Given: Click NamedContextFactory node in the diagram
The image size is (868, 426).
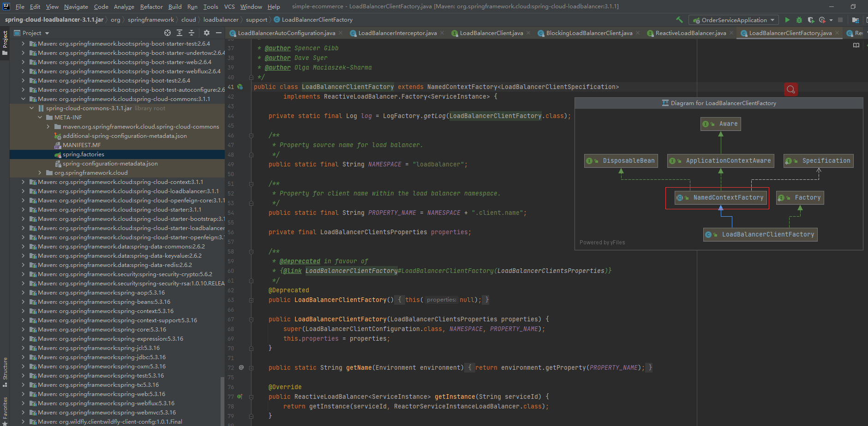Looking at the screenshot, I should 728,198.
